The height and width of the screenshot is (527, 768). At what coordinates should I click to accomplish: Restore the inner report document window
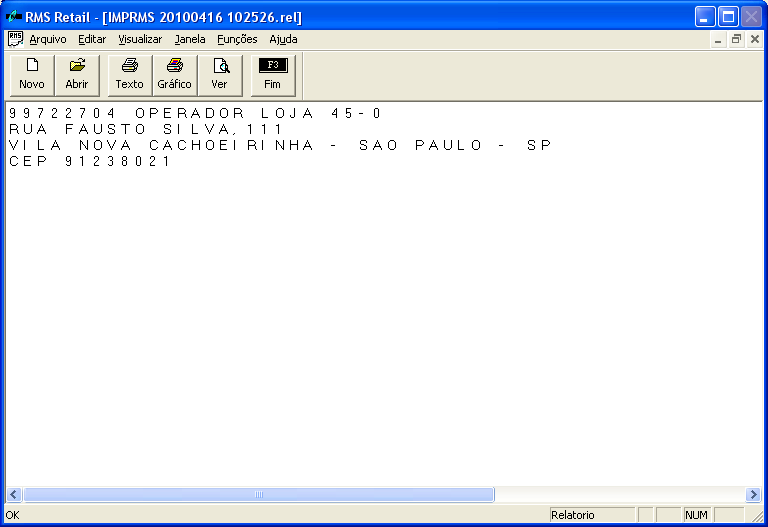736,40
